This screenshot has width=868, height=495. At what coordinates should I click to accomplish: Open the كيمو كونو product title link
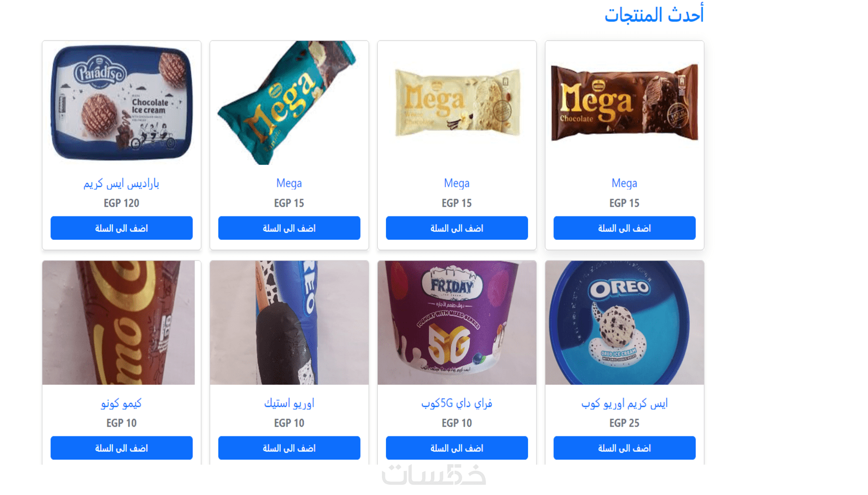pyautogui.click(x=122, y=403)
